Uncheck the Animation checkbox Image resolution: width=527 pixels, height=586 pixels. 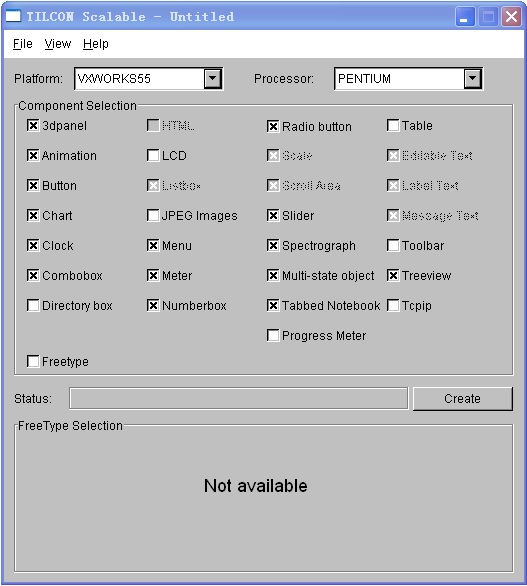pos(33,155)
